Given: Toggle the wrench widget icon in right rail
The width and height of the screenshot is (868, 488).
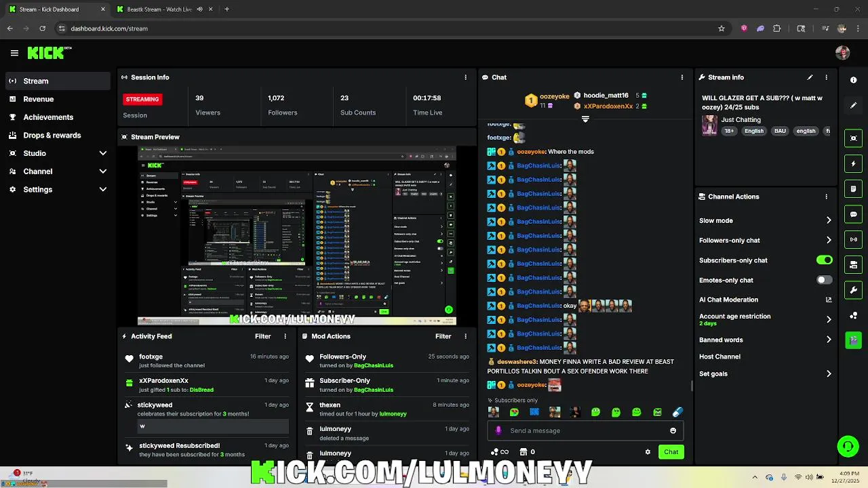Looking at the screenshot, I should [853, 290].
